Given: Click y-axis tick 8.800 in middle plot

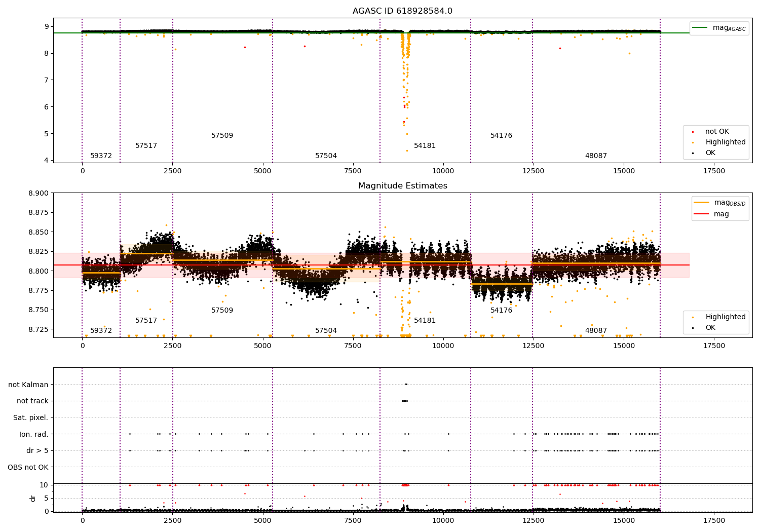Looking at the screenshot, I should tap(39, 271).
